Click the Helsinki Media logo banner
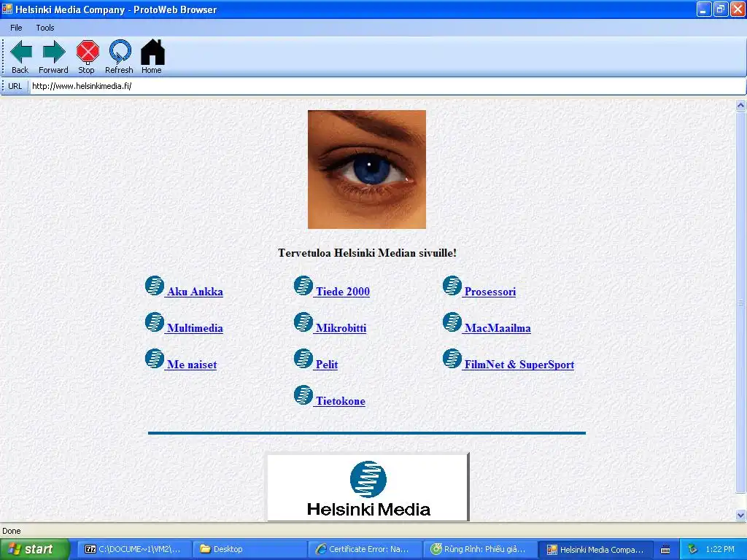The height and width of the screenshot is (560, 747). tap(368, 487)
